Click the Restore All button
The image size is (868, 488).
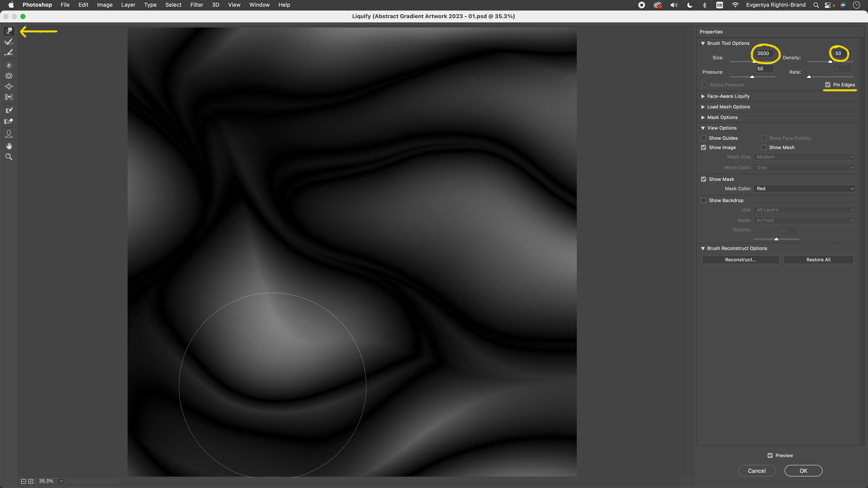coord(818,260)
